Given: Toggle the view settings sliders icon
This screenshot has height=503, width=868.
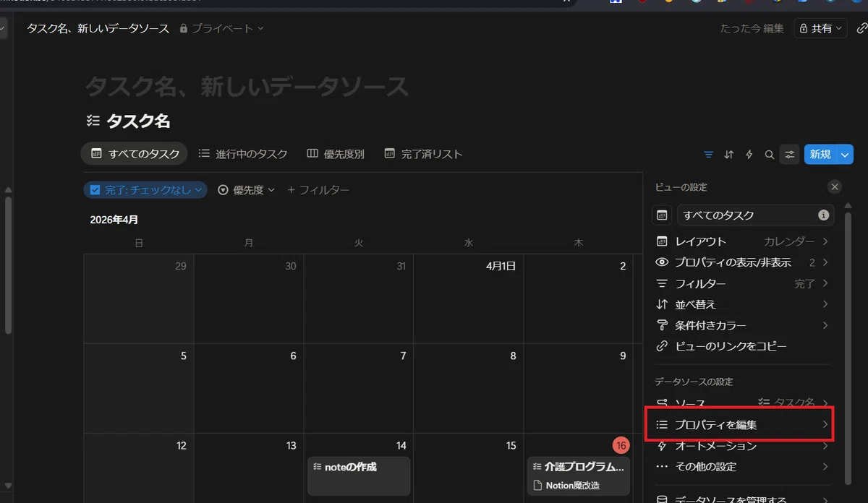Looking at the screenshot, I should tap(790, 154).
